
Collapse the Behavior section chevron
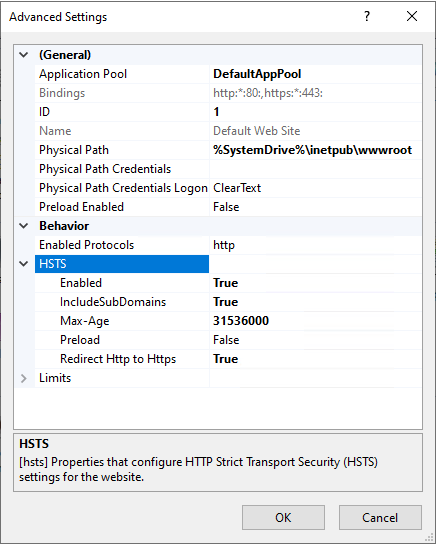click(x=24, y=226)
